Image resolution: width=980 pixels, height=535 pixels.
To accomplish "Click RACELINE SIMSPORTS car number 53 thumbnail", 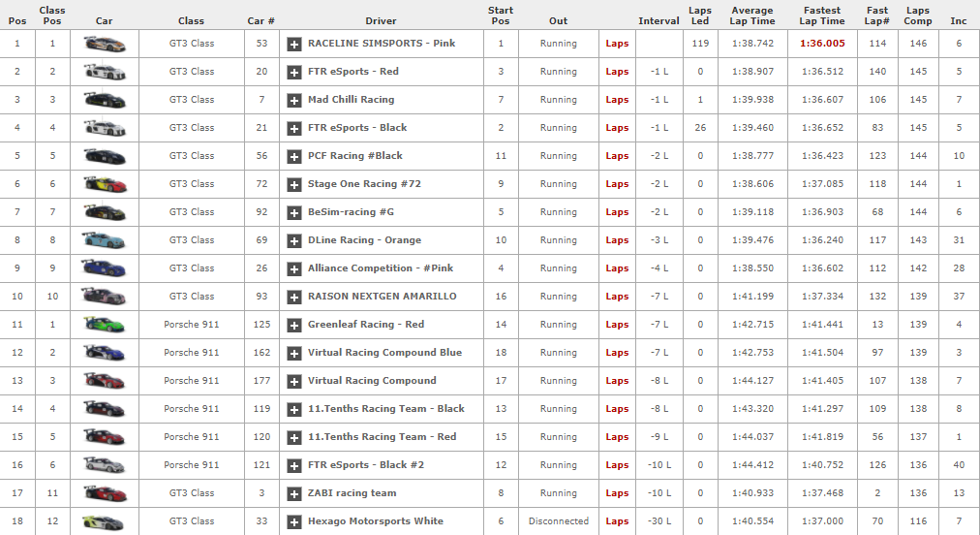I will [104, 44].
